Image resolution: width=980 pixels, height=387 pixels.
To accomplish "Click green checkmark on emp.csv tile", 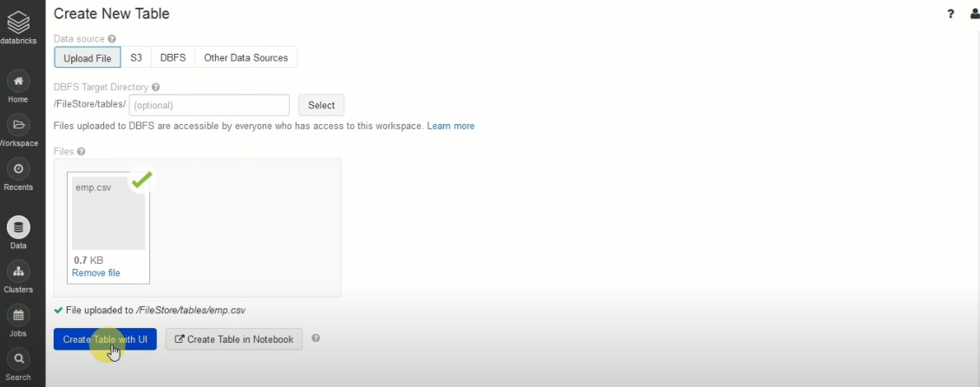I will click(x=140, y=180).
